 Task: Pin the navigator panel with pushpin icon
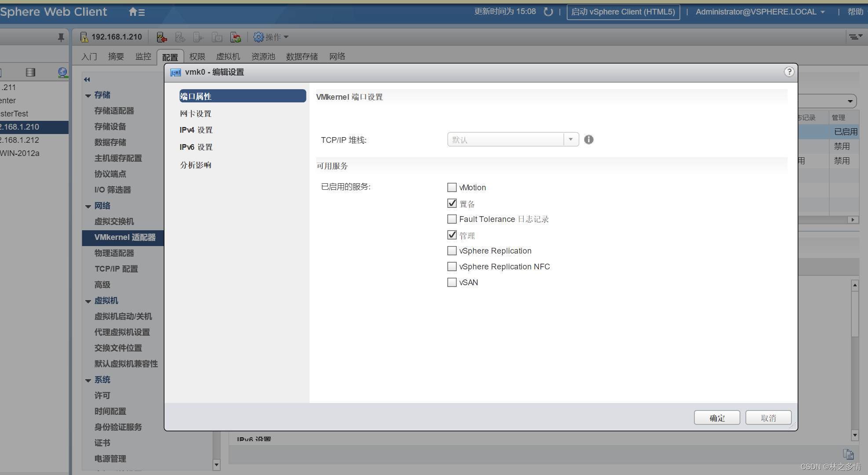pyautogui.click(x=61, y=37)
